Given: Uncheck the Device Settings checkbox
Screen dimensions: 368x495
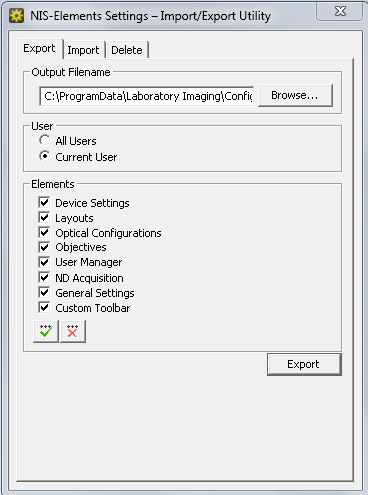Looking at the screenshot, I should pyautogui.click(x=44, y=202).
